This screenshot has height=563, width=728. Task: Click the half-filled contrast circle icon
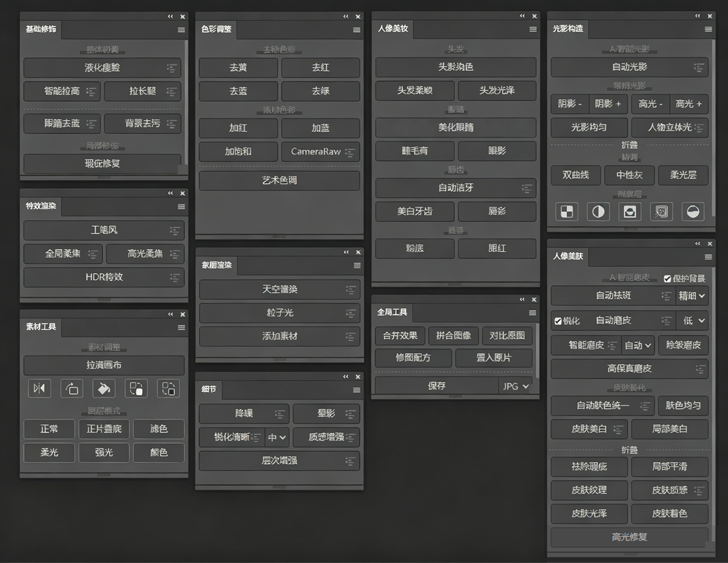tap(598, 211)
